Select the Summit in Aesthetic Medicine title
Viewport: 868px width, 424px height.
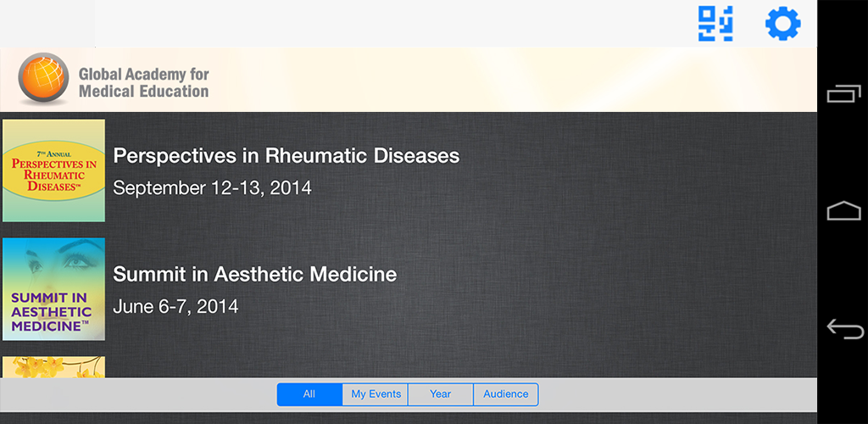(254, 275)
